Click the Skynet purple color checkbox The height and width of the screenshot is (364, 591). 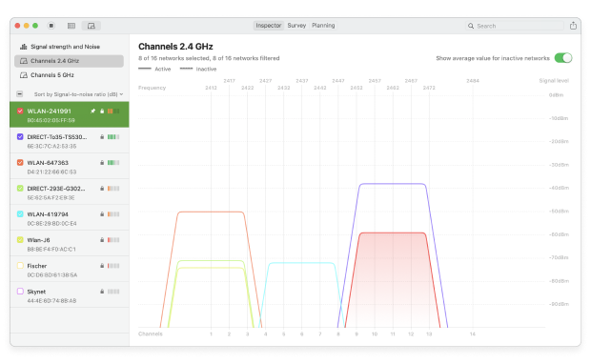click(x=20, y=292)
